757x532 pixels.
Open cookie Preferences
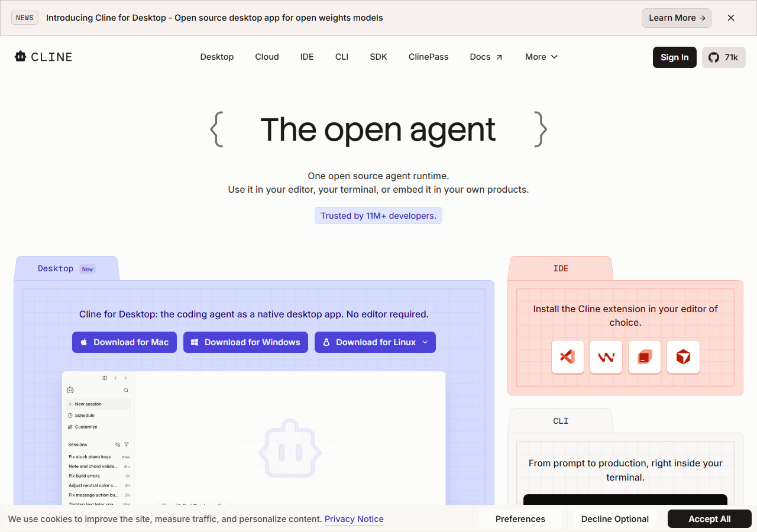(x=520, y=519)
